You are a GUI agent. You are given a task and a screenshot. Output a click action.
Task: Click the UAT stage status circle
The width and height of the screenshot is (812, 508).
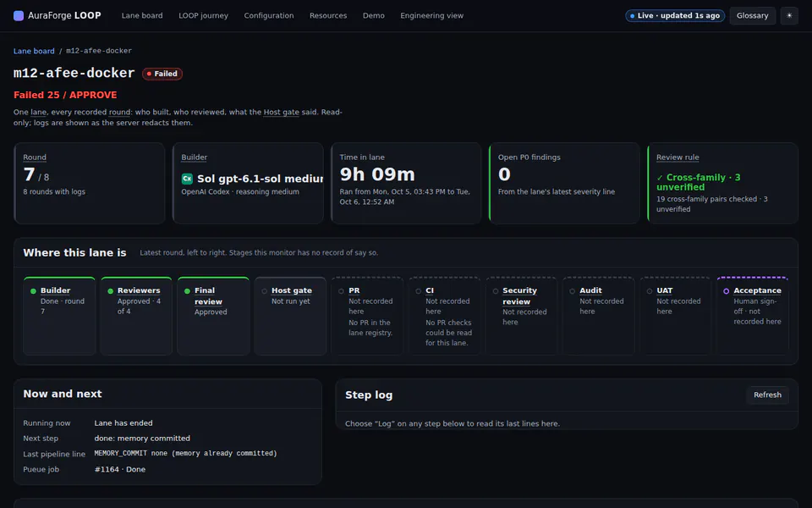pos(650,290)
